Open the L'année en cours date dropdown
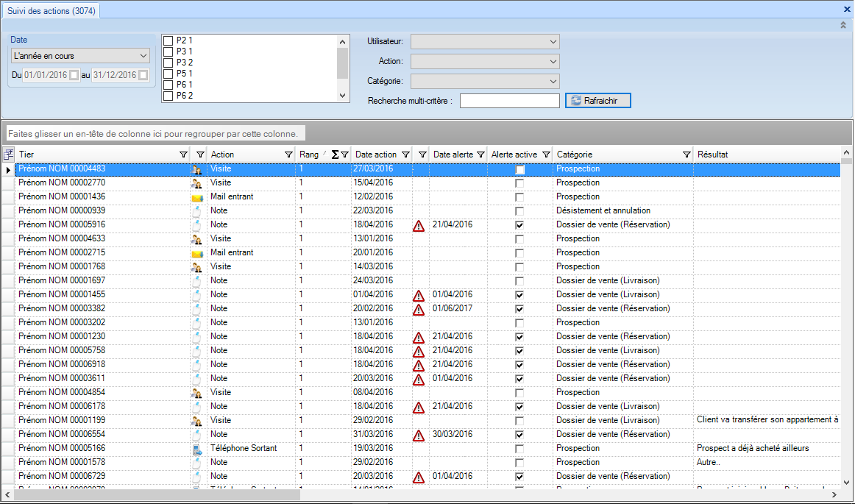This screenshot has height=504, width=855. tap(80, 55)
